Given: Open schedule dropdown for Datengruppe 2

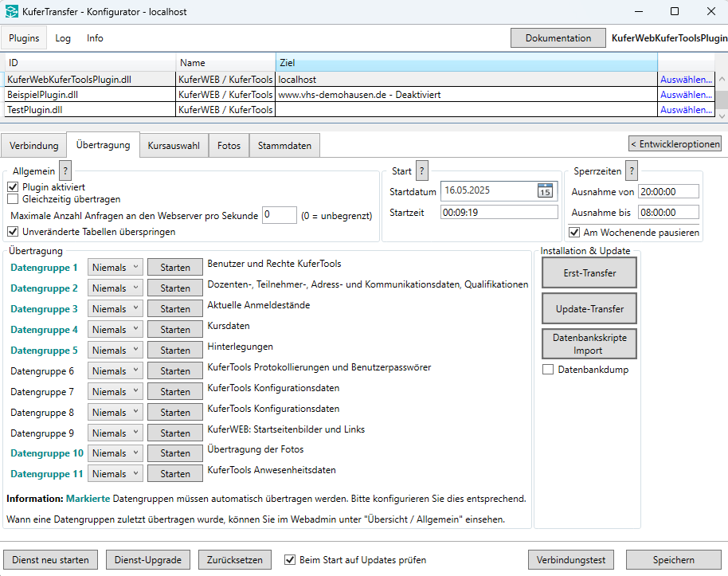Looking at the screenshot, I should coord(115,288).
